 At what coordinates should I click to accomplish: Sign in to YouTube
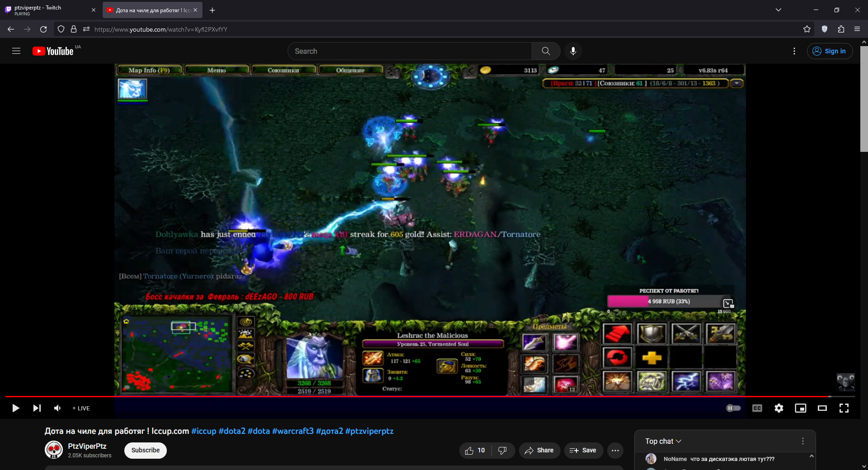pyautogui.click(x=830, y=51)
